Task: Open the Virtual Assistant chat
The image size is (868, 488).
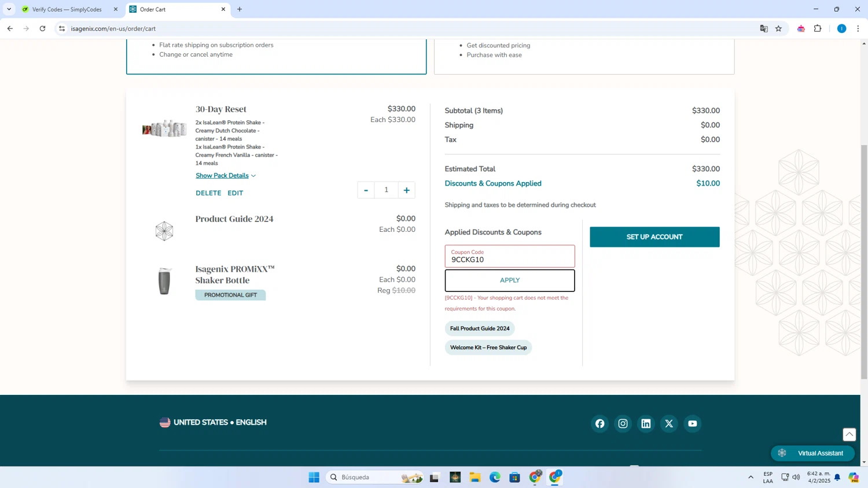Action: (x=812, y=453)
